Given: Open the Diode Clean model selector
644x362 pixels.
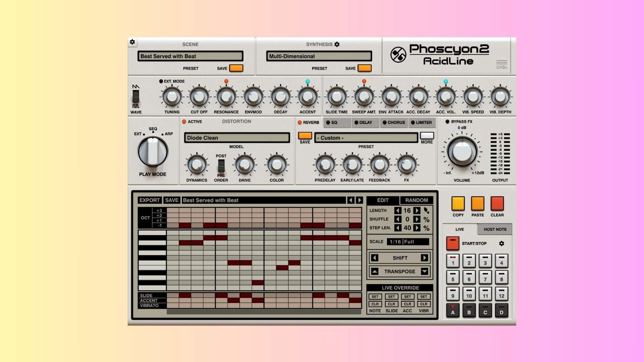Looking at the screenshot, I should [x=237, y=138].
